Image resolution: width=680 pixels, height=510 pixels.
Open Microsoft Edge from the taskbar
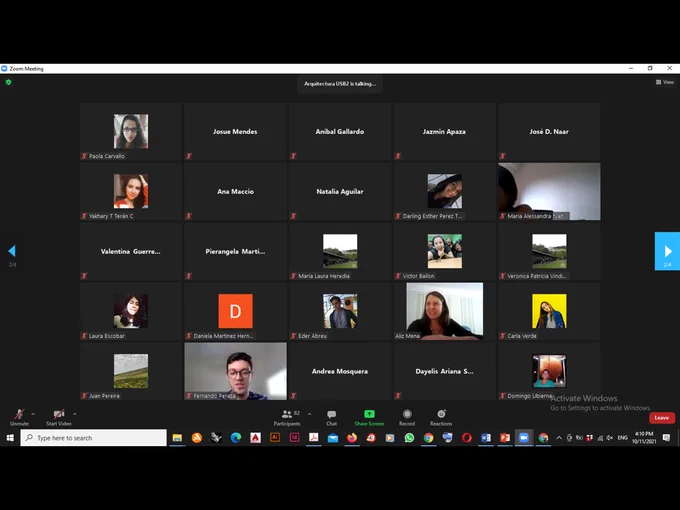pyautogui.click(x=235, y=438)
